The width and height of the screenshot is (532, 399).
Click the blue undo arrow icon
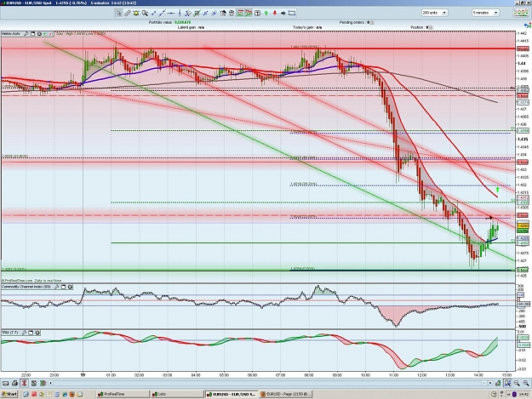pos(527,26)
